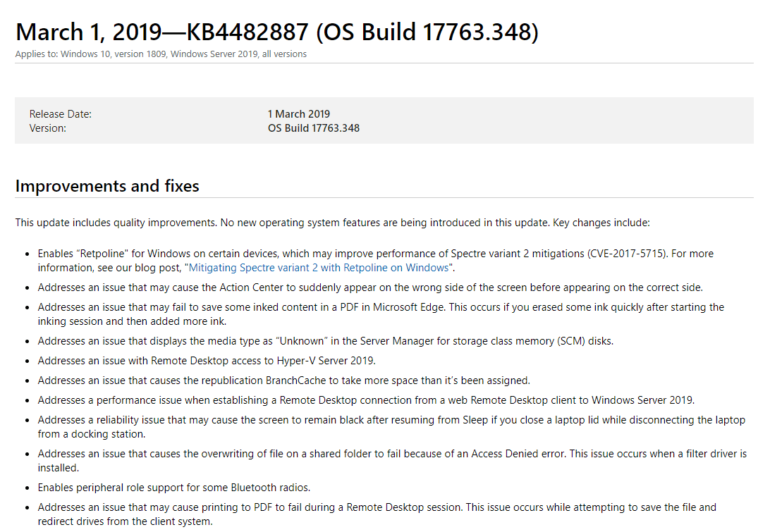Click the web Remote Desktop client performance bullet

coord(366,400)
